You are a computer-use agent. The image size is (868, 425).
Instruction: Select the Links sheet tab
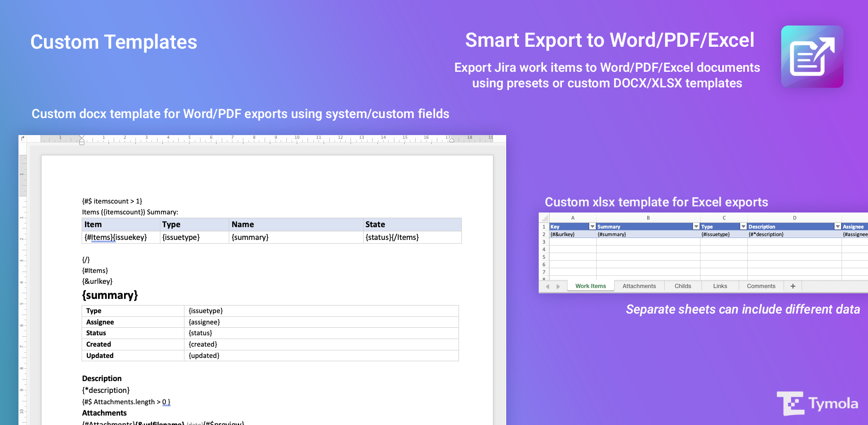pos(720,286)
